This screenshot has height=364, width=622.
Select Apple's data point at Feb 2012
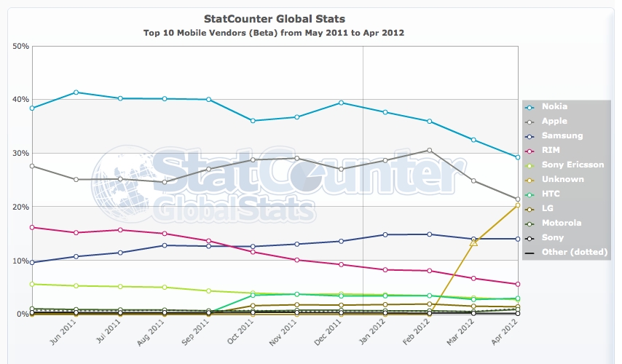(430, 150)
